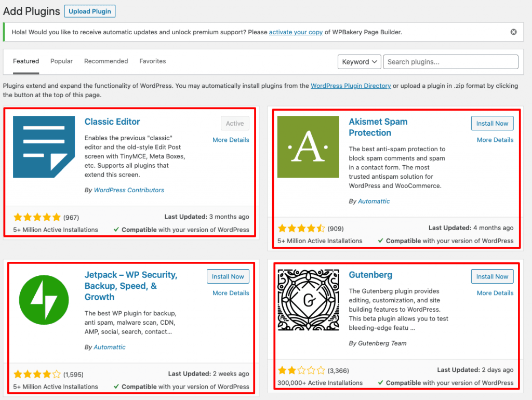Click Install Now for Gutenberg

click(492, 276)
